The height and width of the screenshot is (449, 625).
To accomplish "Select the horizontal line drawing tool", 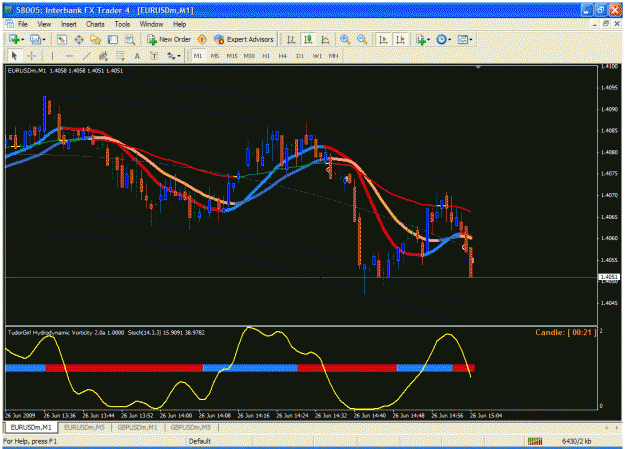I will (x=69, y=56).
